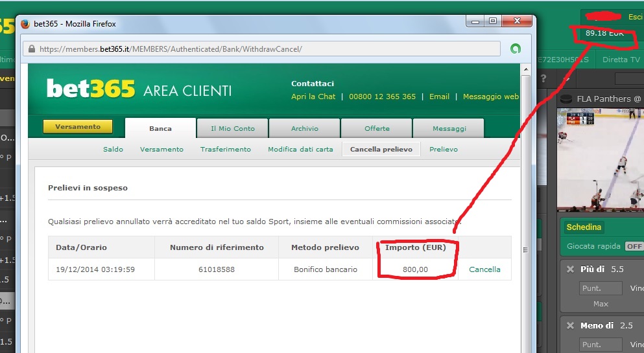Select Cancella prelievo sub-menu item
644x353 pixels.
pyautogui.click(x=381, y=149)
